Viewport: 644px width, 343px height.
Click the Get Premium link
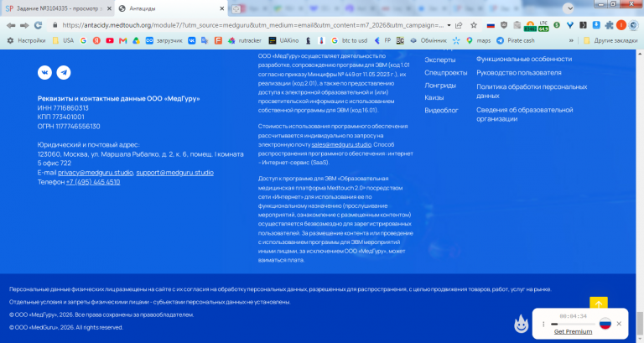pyautogui.click(x=573, y=331)
